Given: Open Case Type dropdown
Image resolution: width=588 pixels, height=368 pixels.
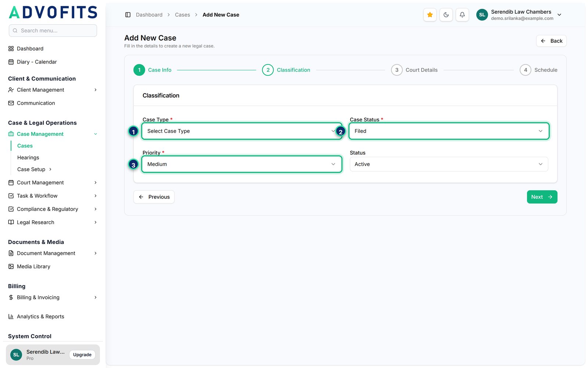Looking at the screenshot, I should [x=242, y=131].
